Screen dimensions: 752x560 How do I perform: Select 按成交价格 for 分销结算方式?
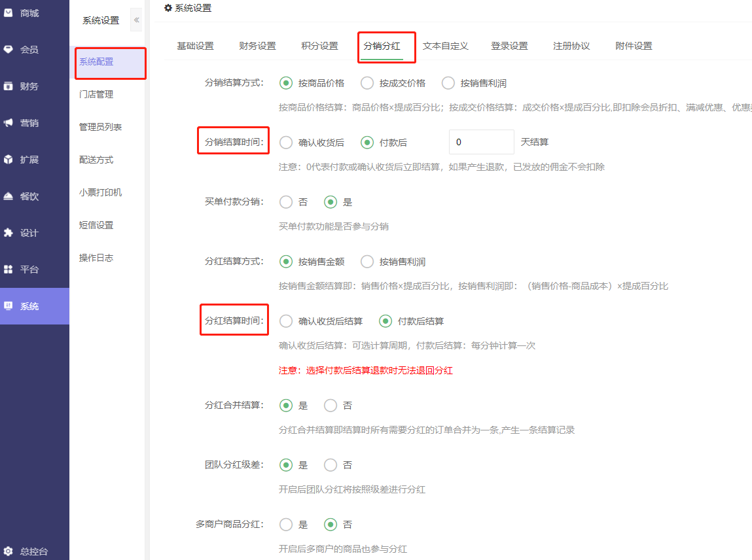point(367,83)
